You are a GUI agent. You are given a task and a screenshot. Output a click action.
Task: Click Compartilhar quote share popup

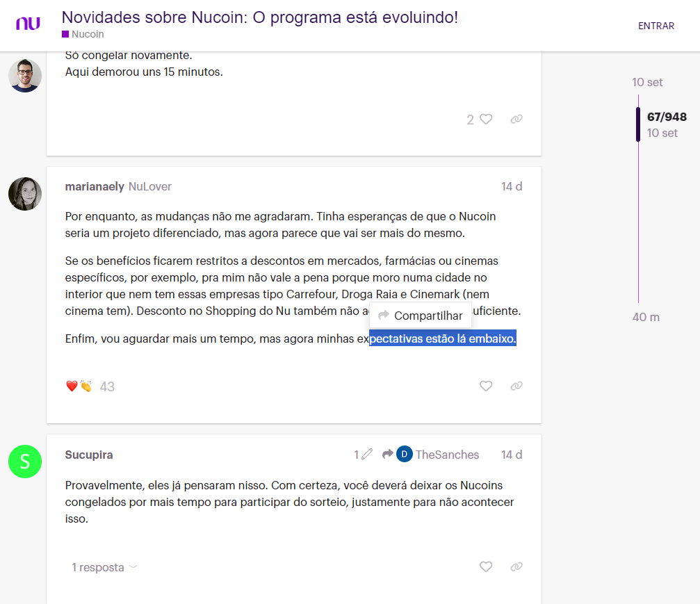pyautogui.click(x=421, y=316)
